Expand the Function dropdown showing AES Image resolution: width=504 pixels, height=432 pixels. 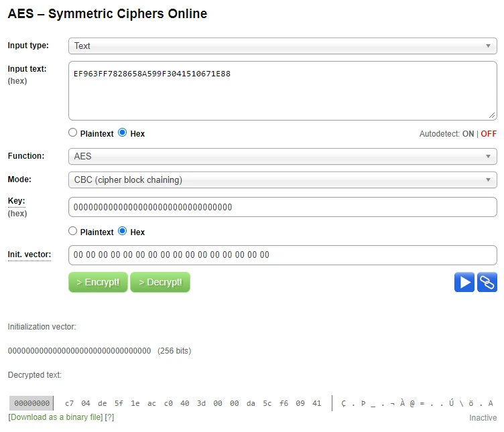282,157
